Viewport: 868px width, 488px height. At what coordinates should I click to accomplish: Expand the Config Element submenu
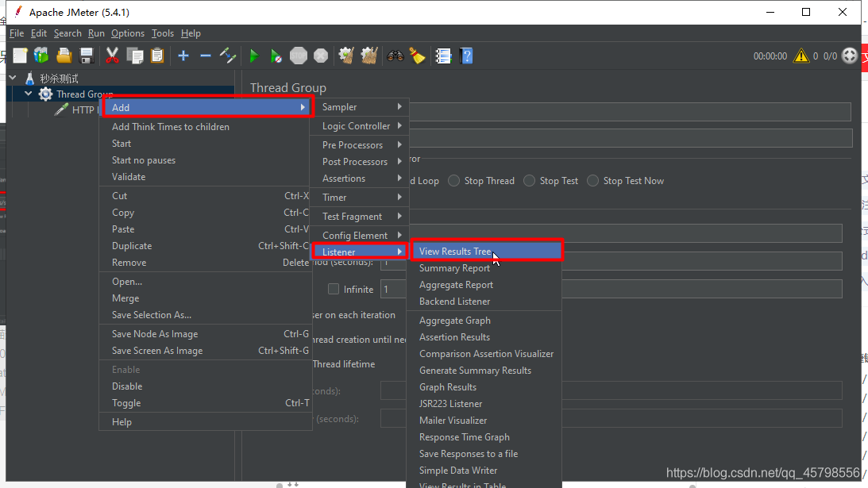coord(361,235)
